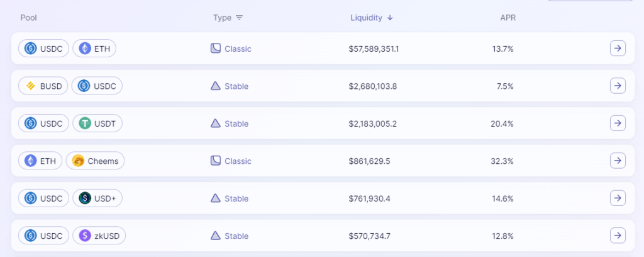Image resolution: width=644 pixels, height=257 pixels.
Task: Open the USDC/USDT pool arrow button
Action: [x=618, y=123]
